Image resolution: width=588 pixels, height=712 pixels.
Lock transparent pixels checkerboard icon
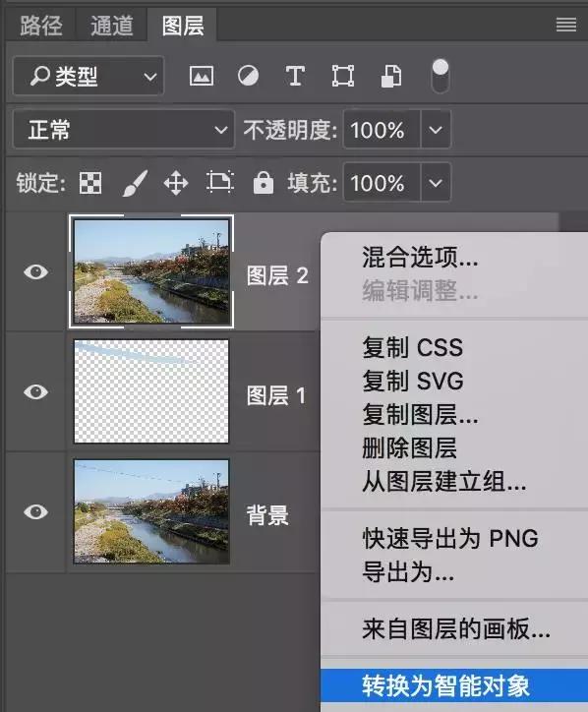point(90,183)
